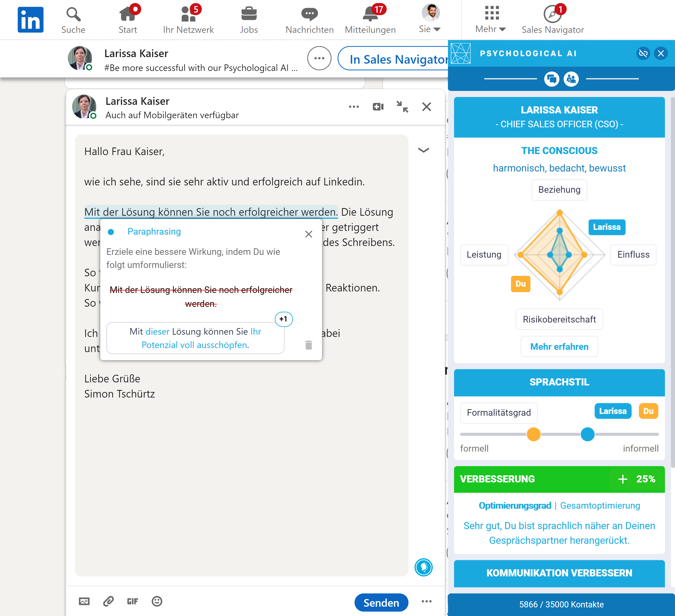Open the LinkedIn home logo
This screenshot has height=616, width=675.
31,20
